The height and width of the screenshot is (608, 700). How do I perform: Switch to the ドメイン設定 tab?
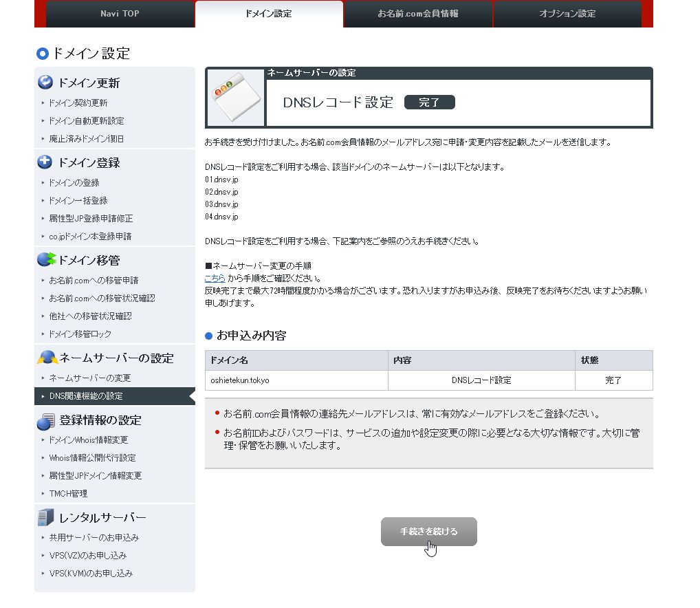pyautogui.click(x=269, y=13)
